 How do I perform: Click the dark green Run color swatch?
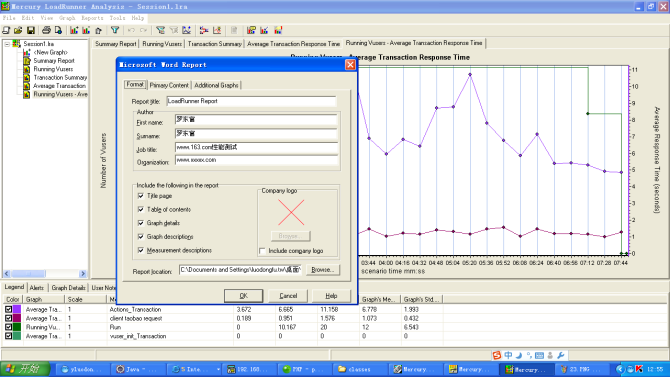pyautogui.click(x=17, y=327)
